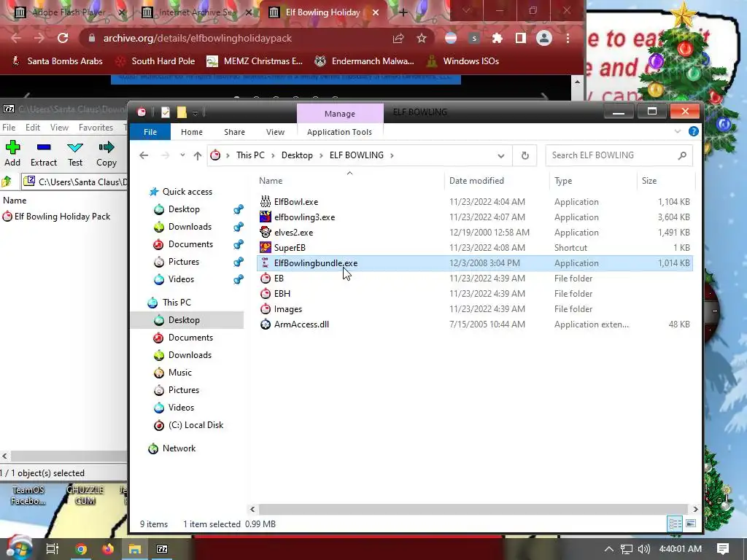Share this page from the address bar
747x560 pixels.
click(x=398, y=38)
